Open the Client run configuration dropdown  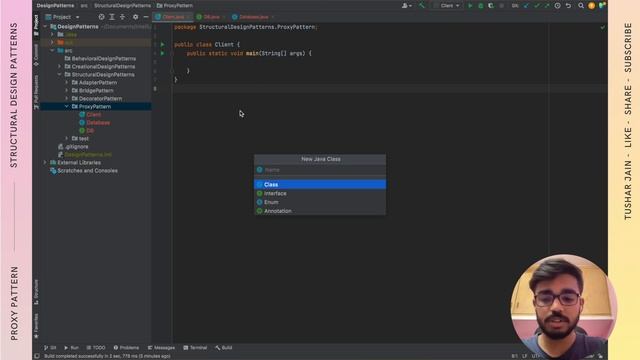[449, 6]
